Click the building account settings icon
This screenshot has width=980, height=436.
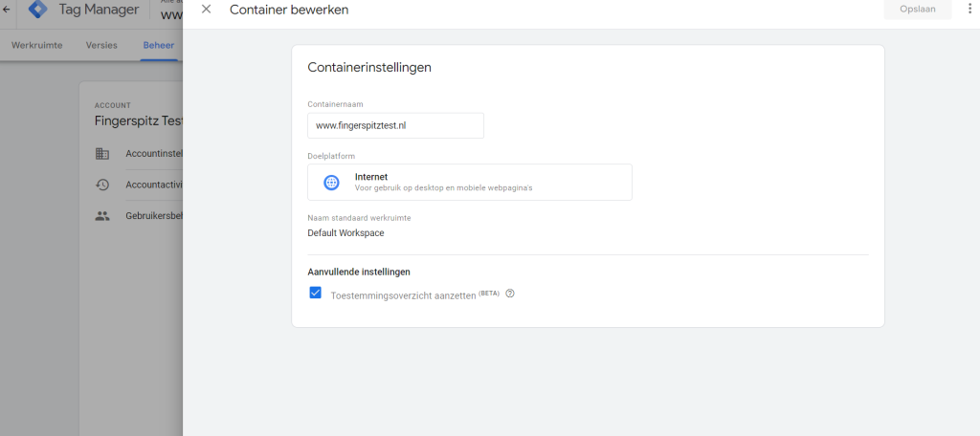[x=101, y=154]
